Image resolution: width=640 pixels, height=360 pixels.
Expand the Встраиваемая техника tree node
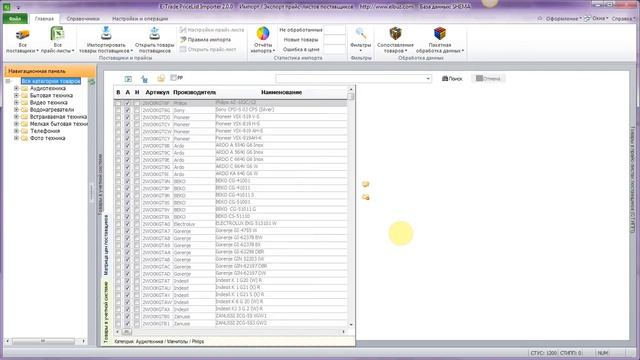click(x=16, y=117)
